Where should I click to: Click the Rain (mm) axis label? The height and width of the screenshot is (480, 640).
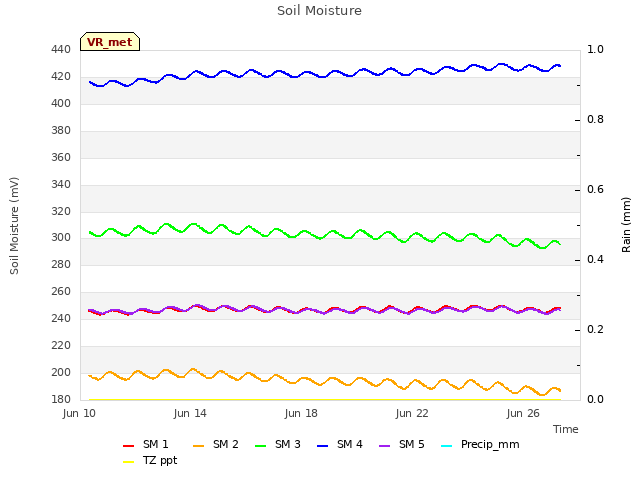click(626, 225)
